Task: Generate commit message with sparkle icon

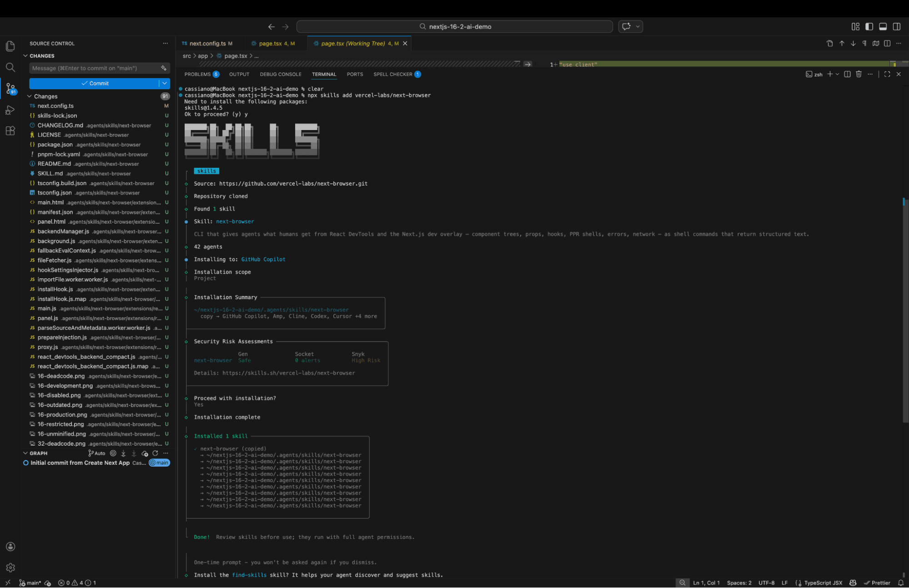Action: (163, 68)
